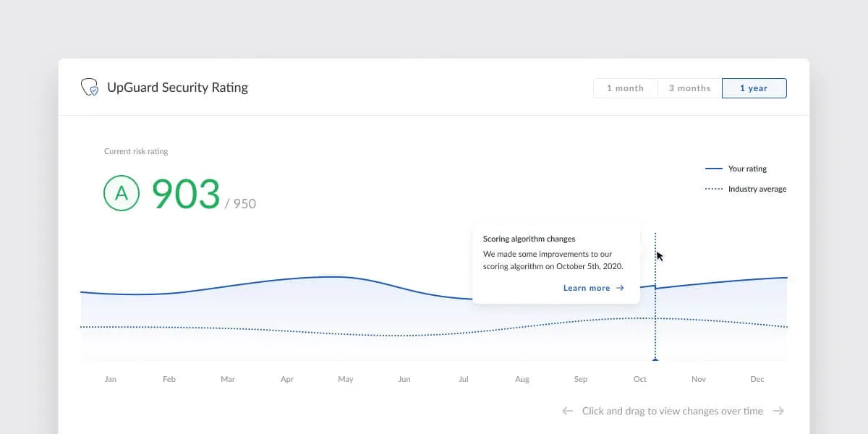Select the 3 months range
The height and width of the screenshot is (434, 868).
pyautogui.click(x=689, y=88)
